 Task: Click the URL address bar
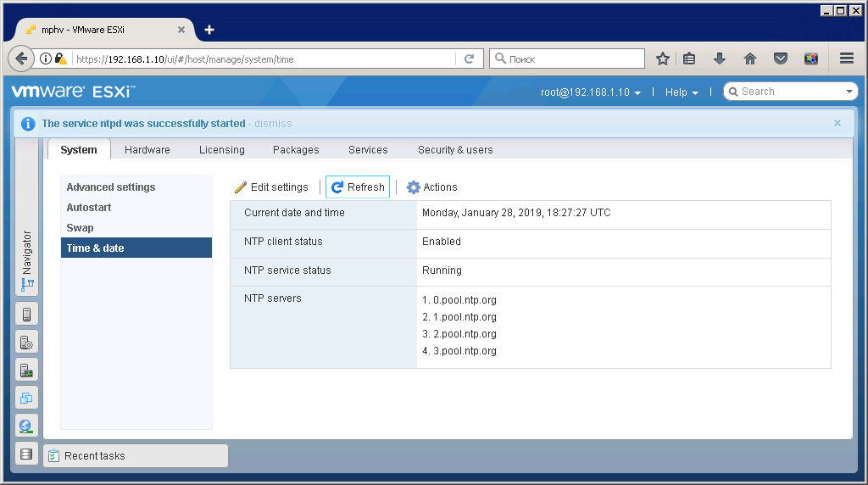[x=264, y=59]
